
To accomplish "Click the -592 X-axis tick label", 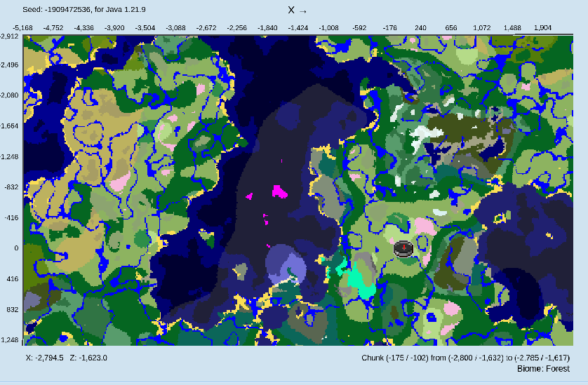I will 360,28.
